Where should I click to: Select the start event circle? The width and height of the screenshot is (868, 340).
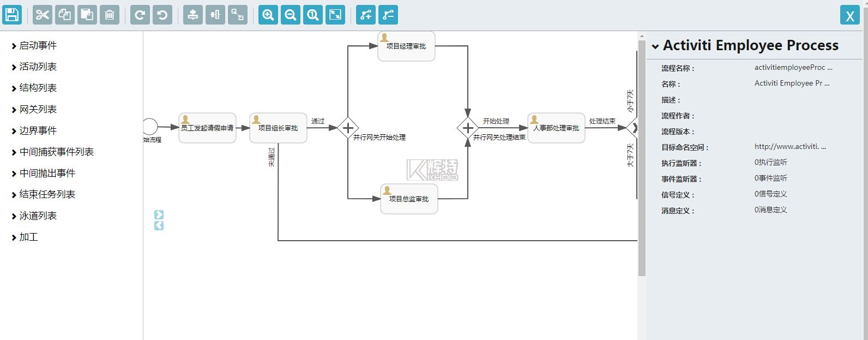(x=150, y=127)
